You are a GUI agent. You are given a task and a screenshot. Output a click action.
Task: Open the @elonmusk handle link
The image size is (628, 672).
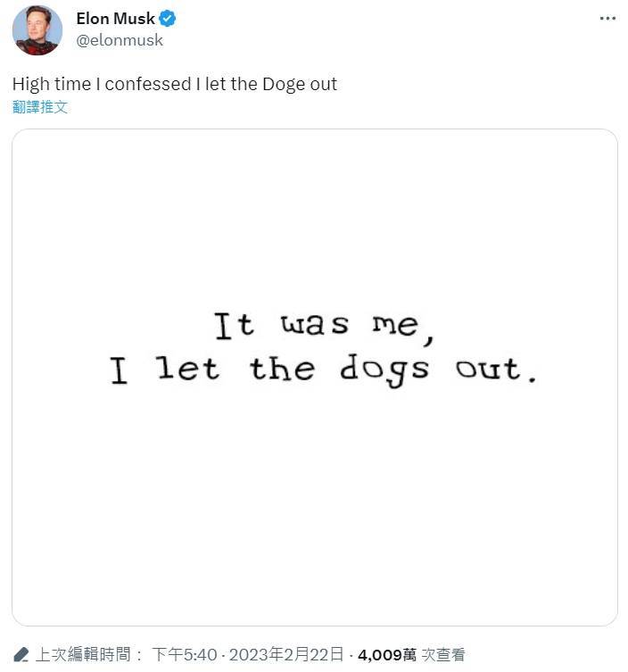click(x=120, y=40)
